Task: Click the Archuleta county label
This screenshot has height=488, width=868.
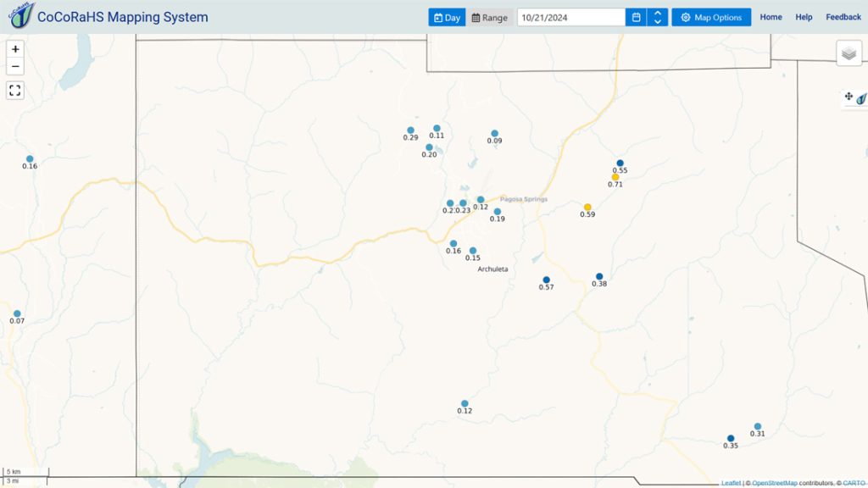Action: (x=492, y=269)
